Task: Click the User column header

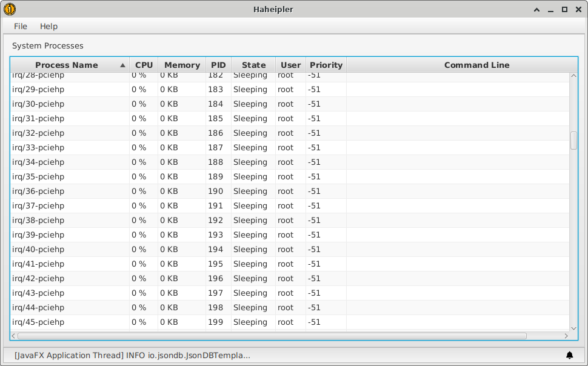Action: pos(290,65)
